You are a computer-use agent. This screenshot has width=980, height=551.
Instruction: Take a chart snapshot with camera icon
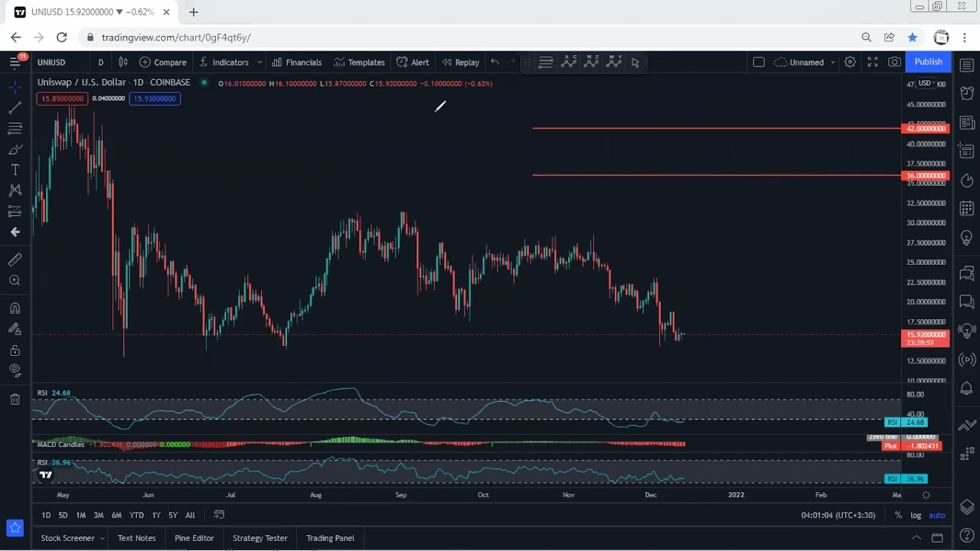[x=894, y=62]
